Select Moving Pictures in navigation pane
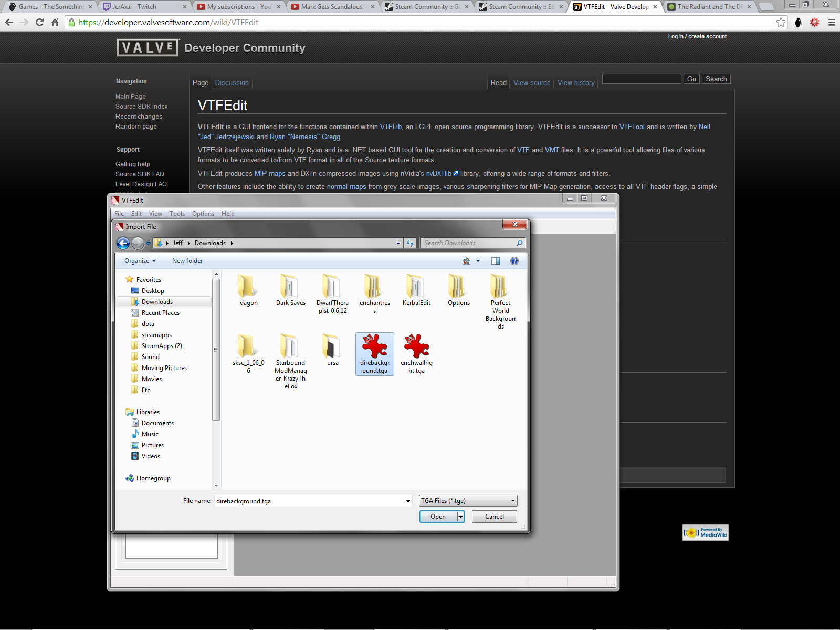This screenshot has height=630, width=840. coord(164,368)
